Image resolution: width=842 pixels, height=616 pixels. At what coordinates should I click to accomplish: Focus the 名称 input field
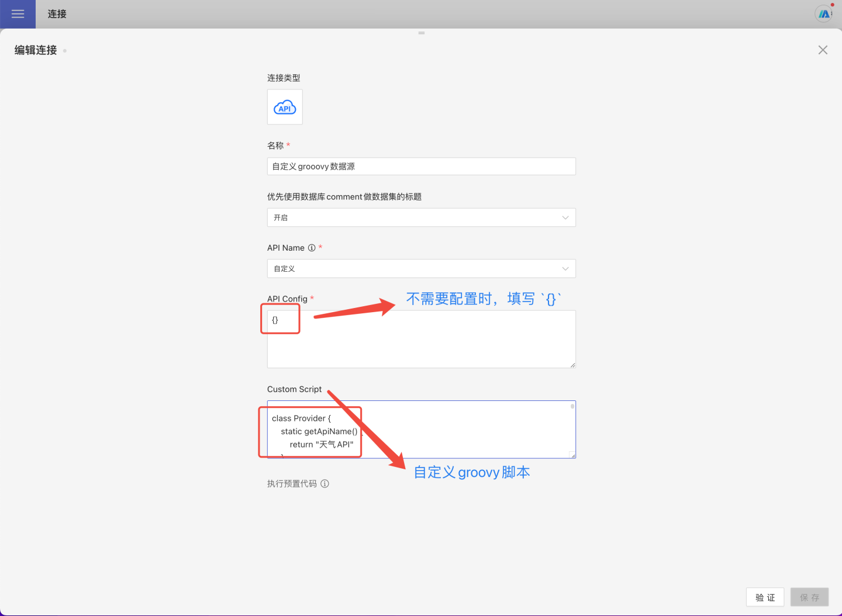tap(421, 167)
